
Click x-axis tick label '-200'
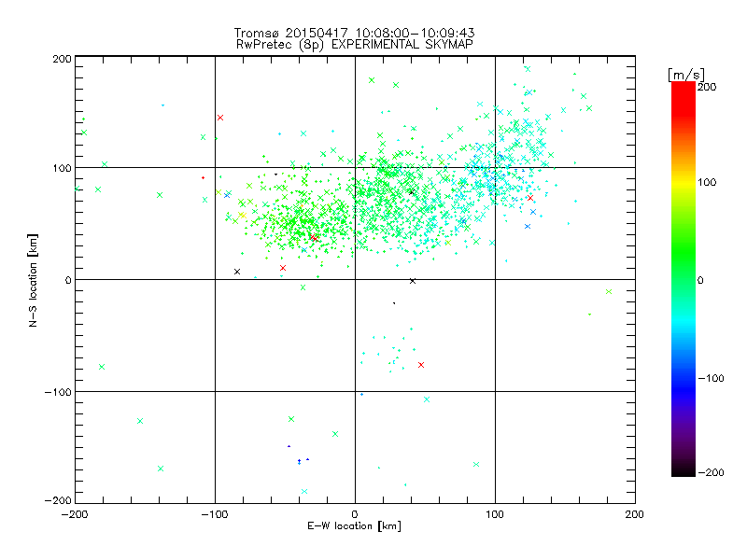point(75,514)
